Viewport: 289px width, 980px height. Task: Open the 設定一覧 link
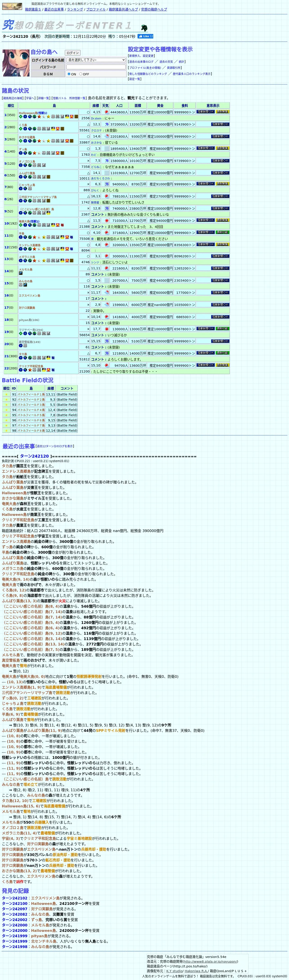point(134,79)
